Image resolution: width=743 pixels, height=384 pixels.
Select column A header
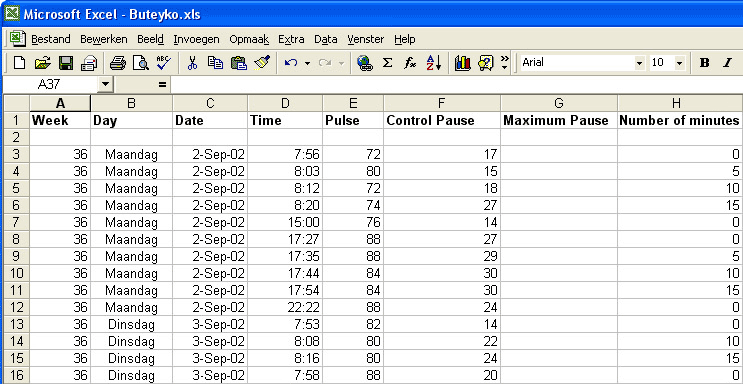pos(60,103)
